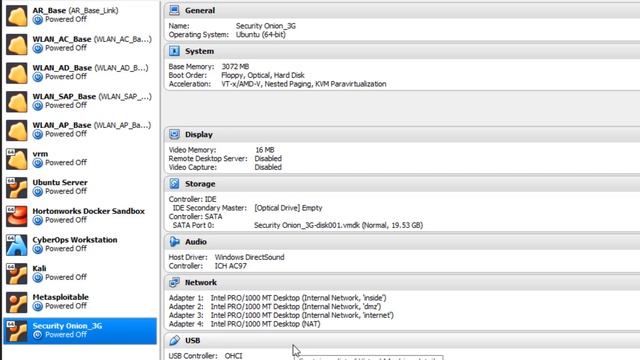Click the Kali VM icon
The height and width of the screenshot is (360, 640).
coord(17,273)
